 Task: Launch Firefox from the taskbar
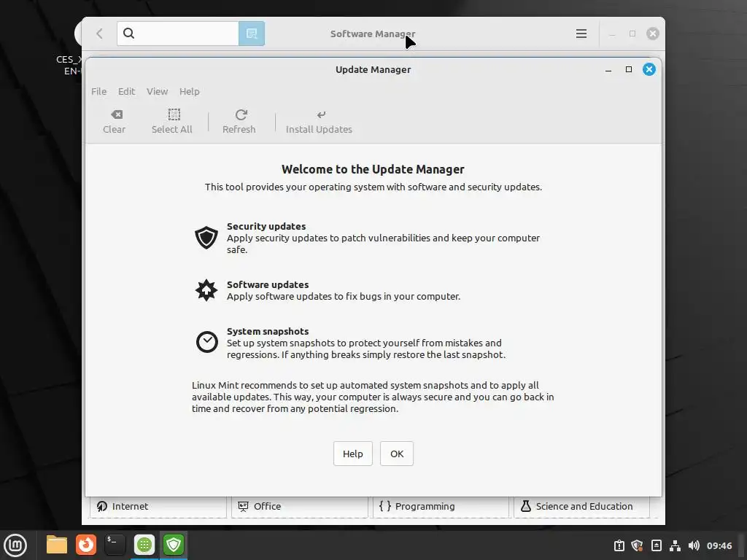click(86, 545)
